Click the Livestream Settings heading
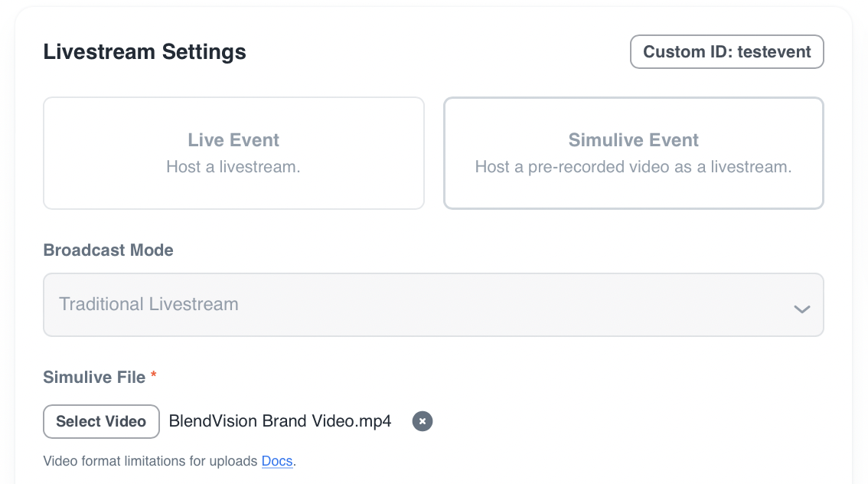The height and width of the screenshot is (484, 868). tap(145, 52)
